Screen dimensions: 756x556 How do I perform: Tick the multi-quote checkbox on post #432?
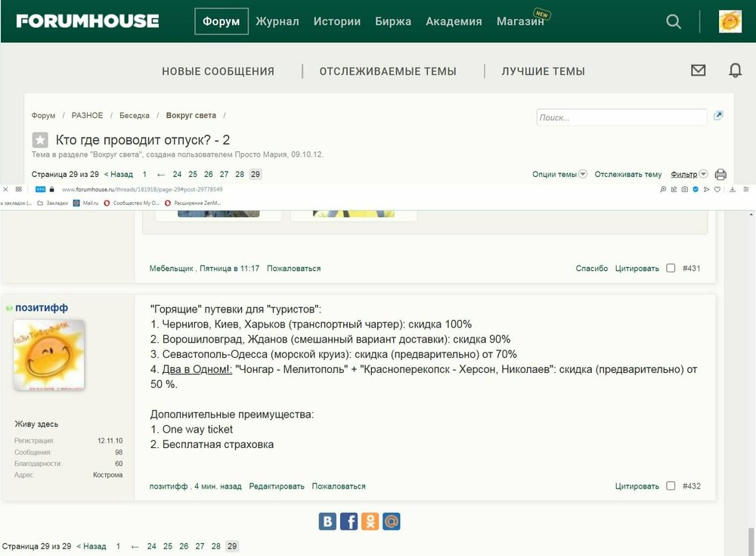pos(671,486)
